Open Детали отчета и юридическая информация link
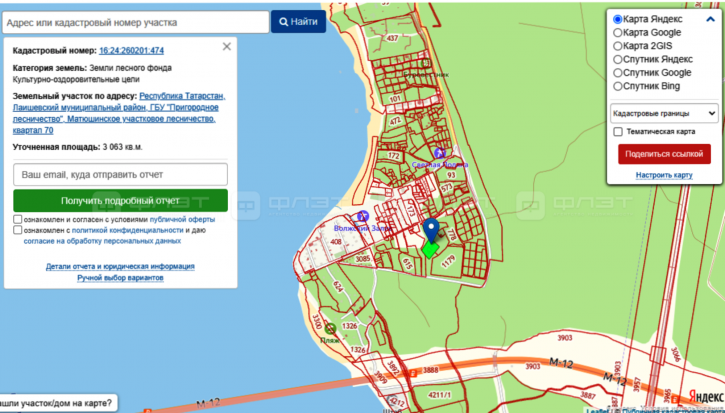The height and width of the screenshot is (413, 725). tap(120, 266)
